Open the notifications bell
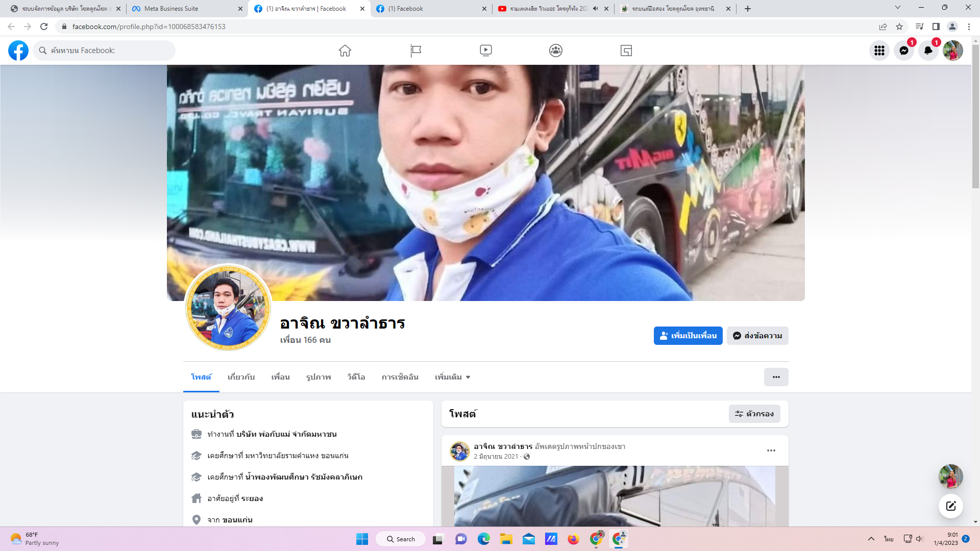The height and width of the screenshot is (551, 980). tap(928, 51)
